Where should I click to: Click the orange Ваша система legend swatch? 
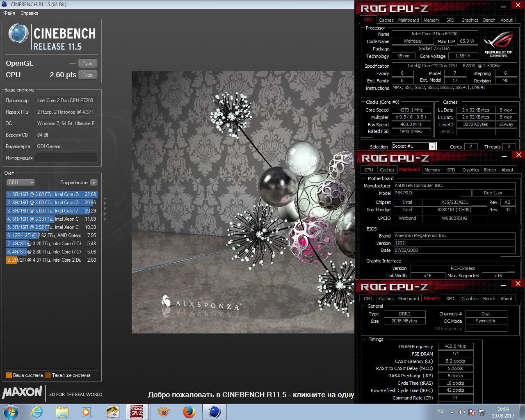click(9, 375)
